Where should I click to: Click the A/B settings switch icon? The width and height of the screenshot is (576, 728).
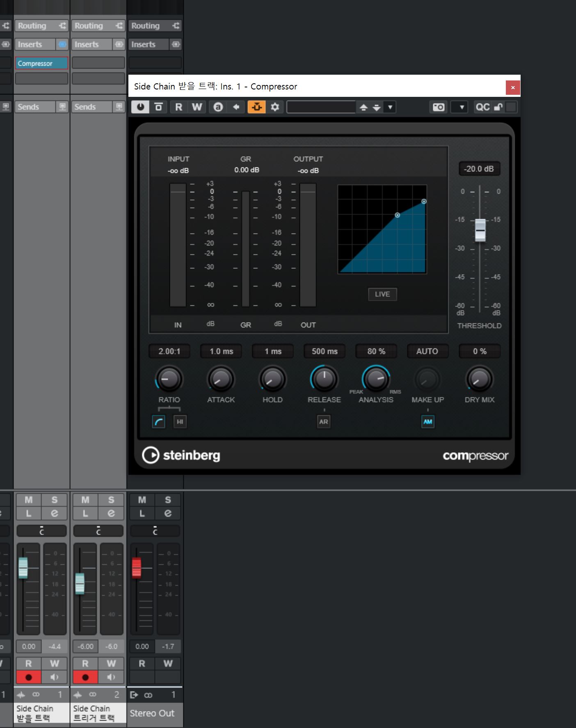pos(218,107)
